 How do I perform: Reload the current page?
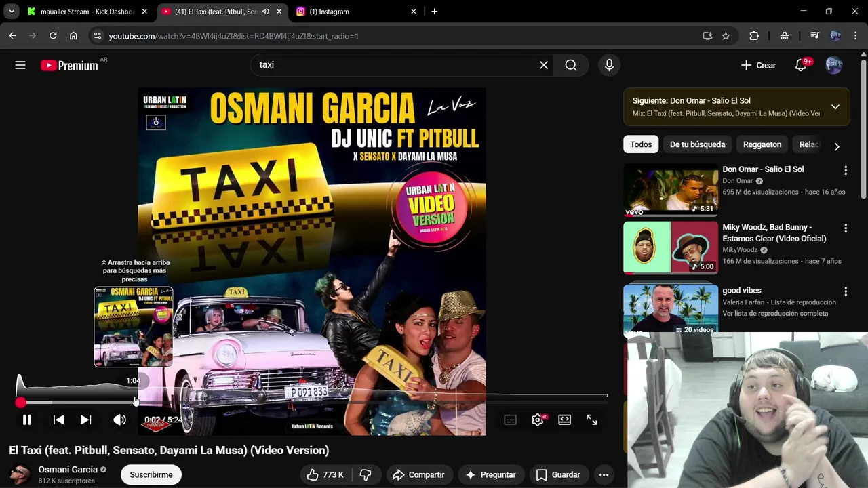coord(53,36)
